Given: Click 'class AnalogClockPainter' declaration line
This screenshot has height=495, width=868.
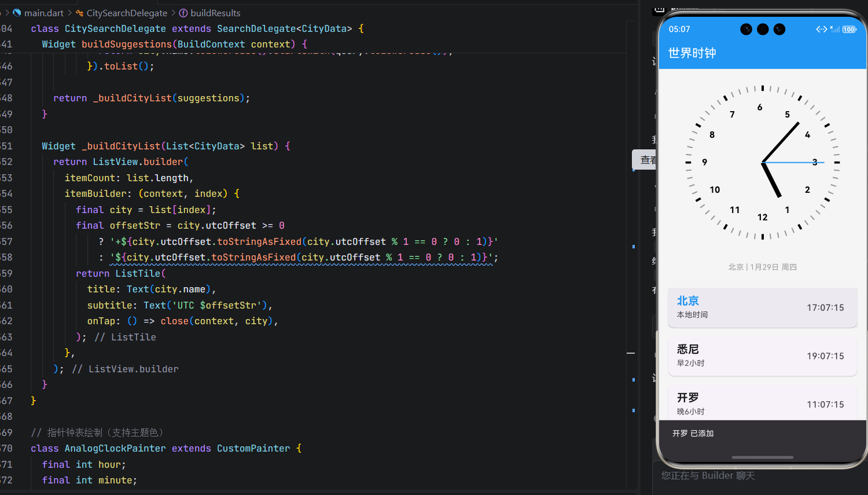Looking at the screenshot, I should (166, 449).
